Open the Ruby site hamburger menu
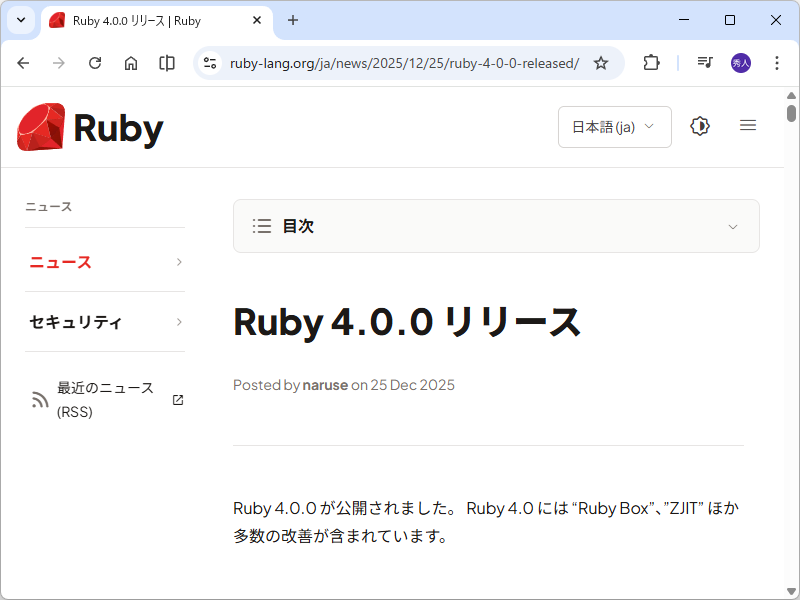The image size is (800, 600). click(x=748, y=125)
